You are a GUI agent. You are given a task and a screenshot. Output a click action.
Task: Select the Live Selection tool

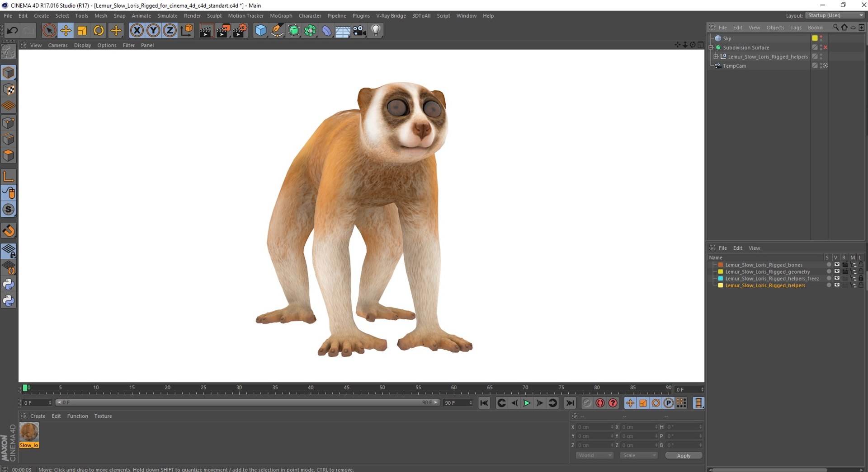tap(49, 31)
